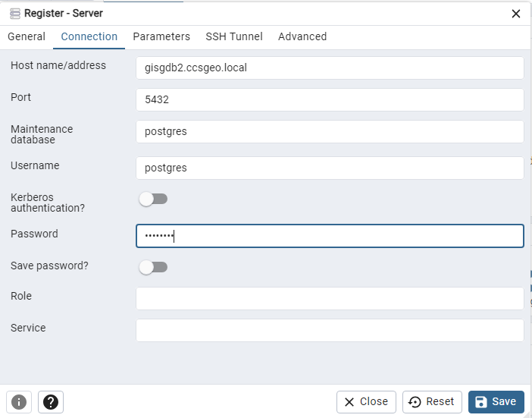Select the Connection tab
532x418 pixels.
pos(89,36)
